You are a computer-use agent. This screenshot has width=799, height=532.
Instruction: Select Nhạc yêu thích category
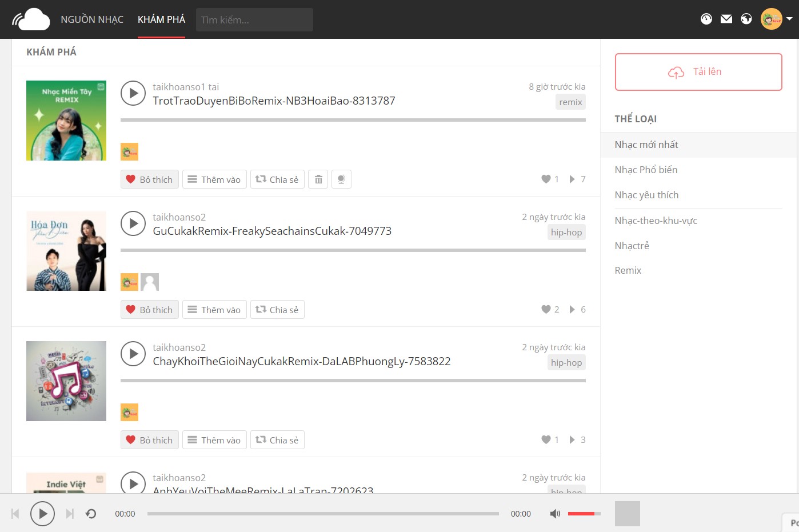click(x=646, y=195)
